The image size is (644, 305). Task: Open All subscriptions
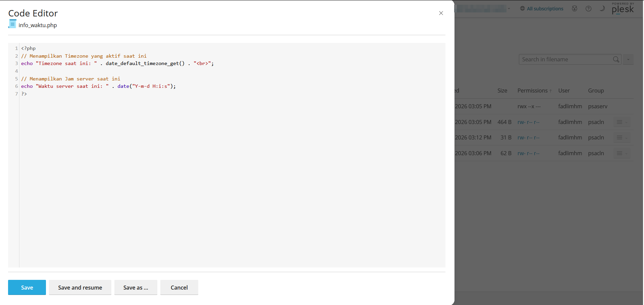coord(545,8)
